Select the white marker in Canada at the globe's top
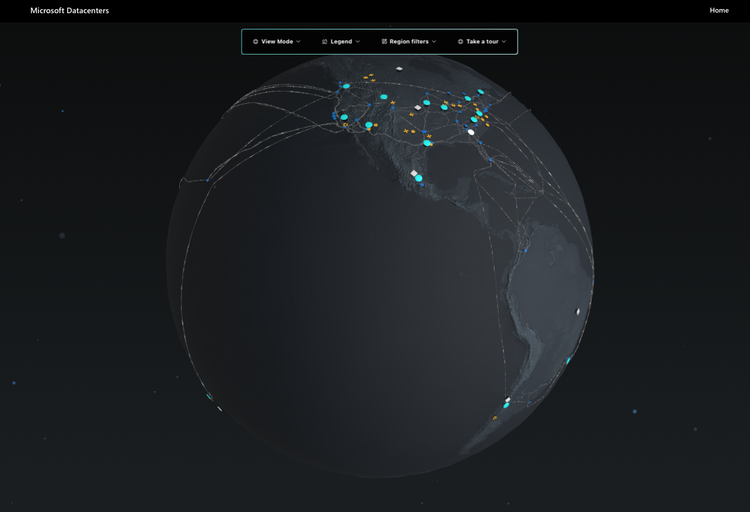750x512 pixels. click(399, 68)
